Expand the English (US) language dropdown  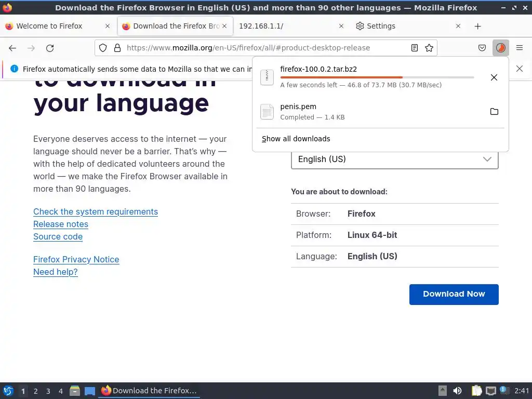tap(395, 159)
